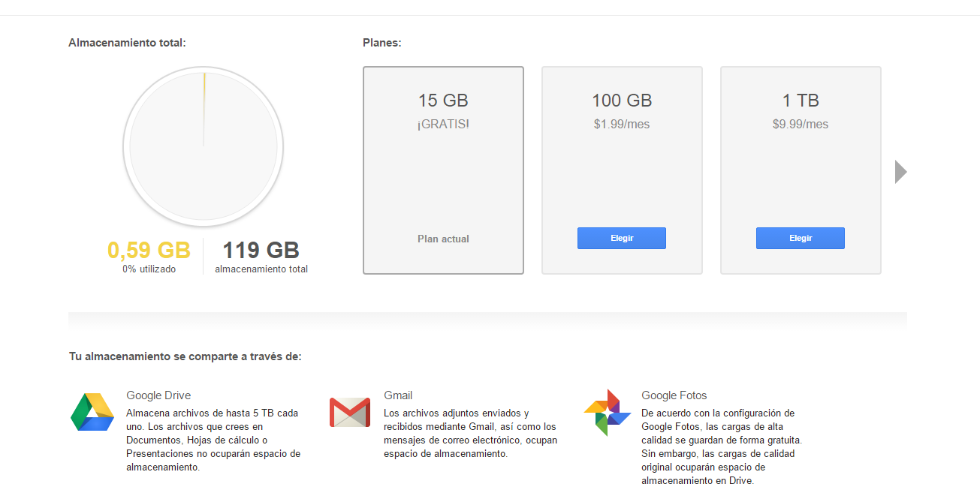Click the Google Fotos pinwheel icon
Screen dimensions: 980x490
607,412
